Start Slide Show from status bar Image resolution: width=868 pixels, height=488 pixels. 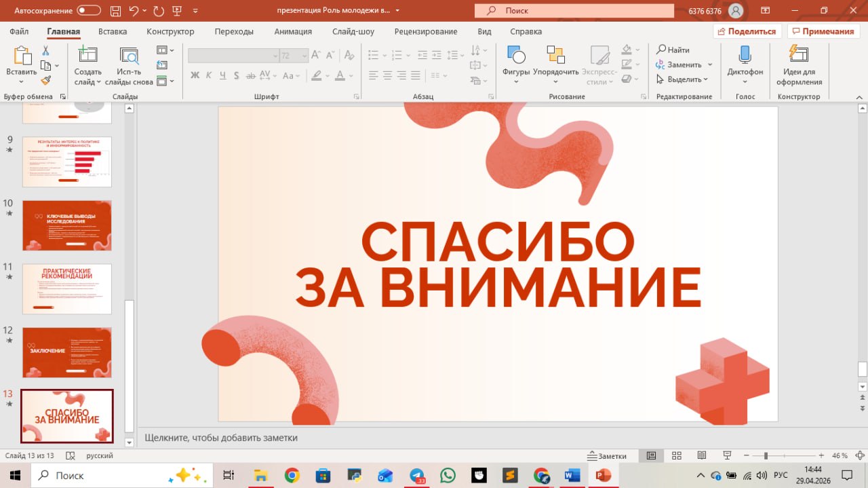coord(727,455)
